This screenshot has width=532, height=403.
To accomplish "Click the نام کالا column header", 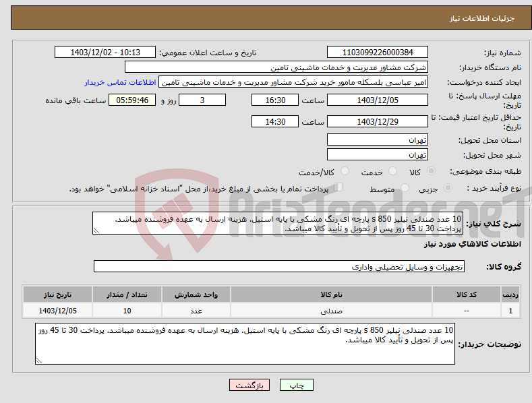I will click(332, 294).
